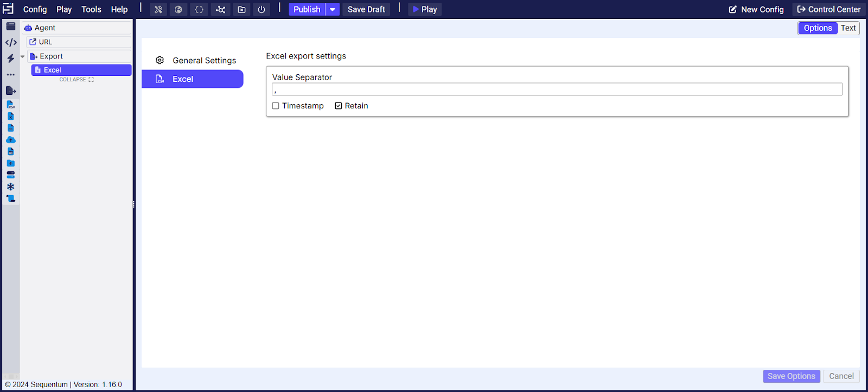Click the CSV export icon in sidebar

tap(10, 105)
